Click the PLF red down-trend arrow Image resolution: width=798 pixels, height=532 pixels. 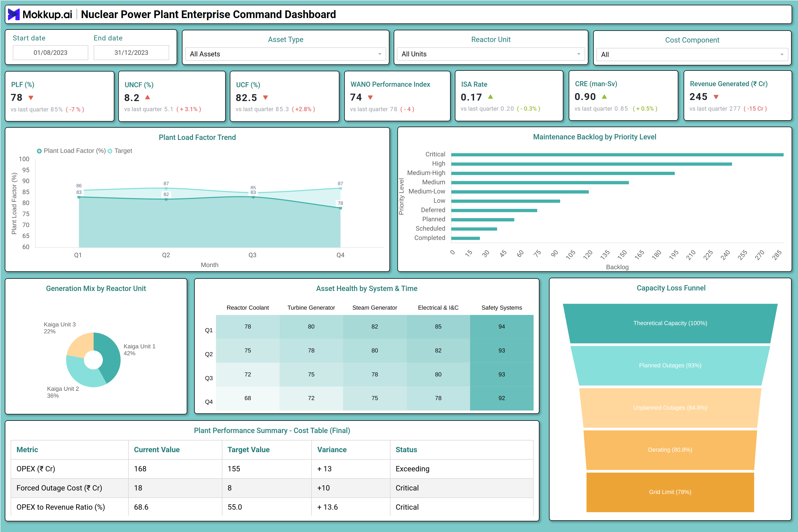click(x=31, y=98)
